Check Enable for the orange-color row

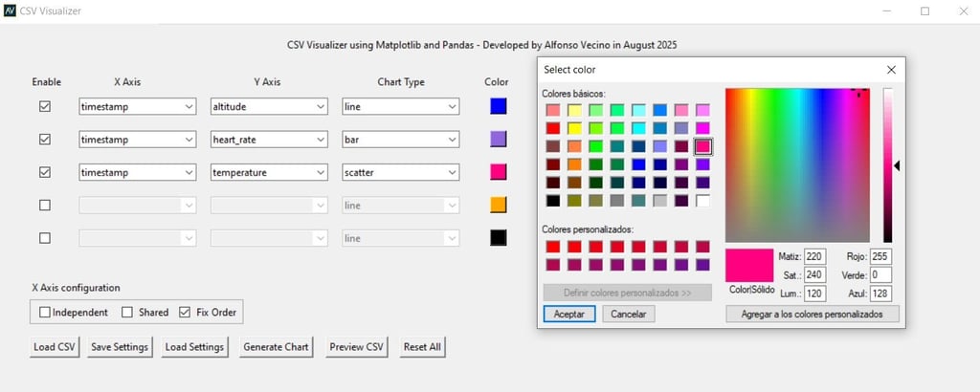pos(45,206)
